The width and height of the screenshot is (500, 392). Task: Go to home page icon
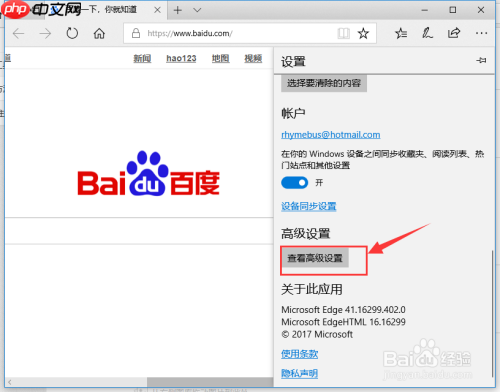(x=99, y=33)
